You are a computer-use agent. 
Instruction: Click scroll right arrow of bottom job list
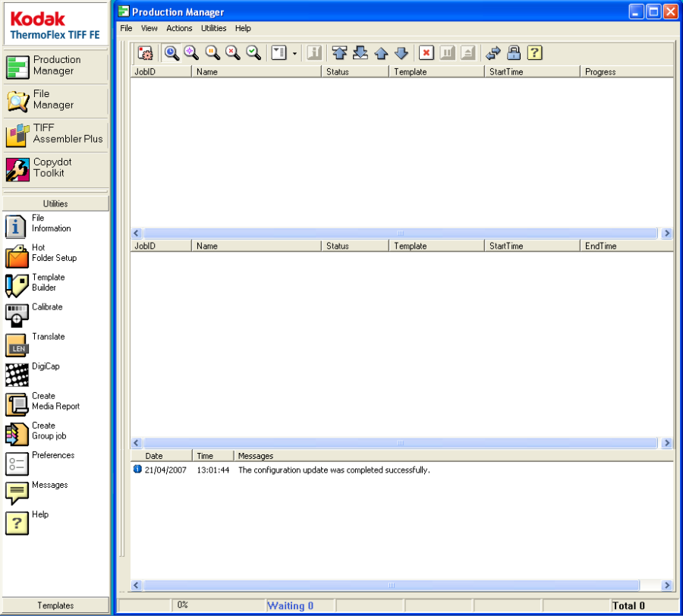pos(666,443)
